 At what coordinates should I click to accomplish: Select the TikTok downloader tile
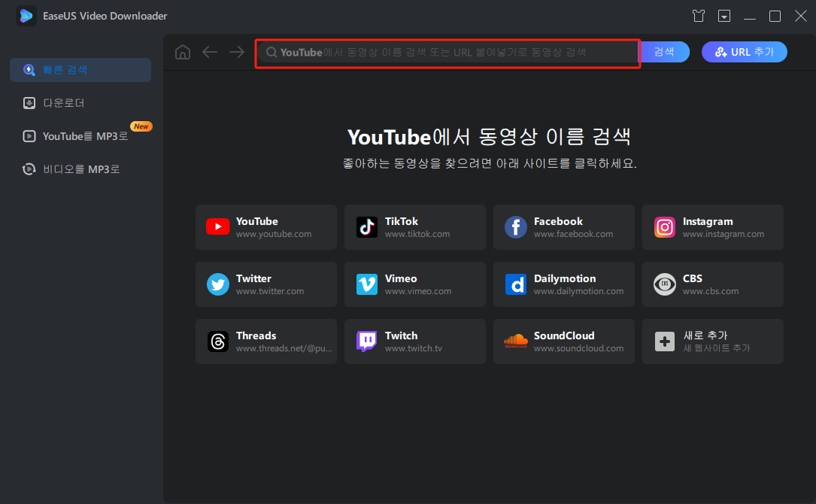414,227
